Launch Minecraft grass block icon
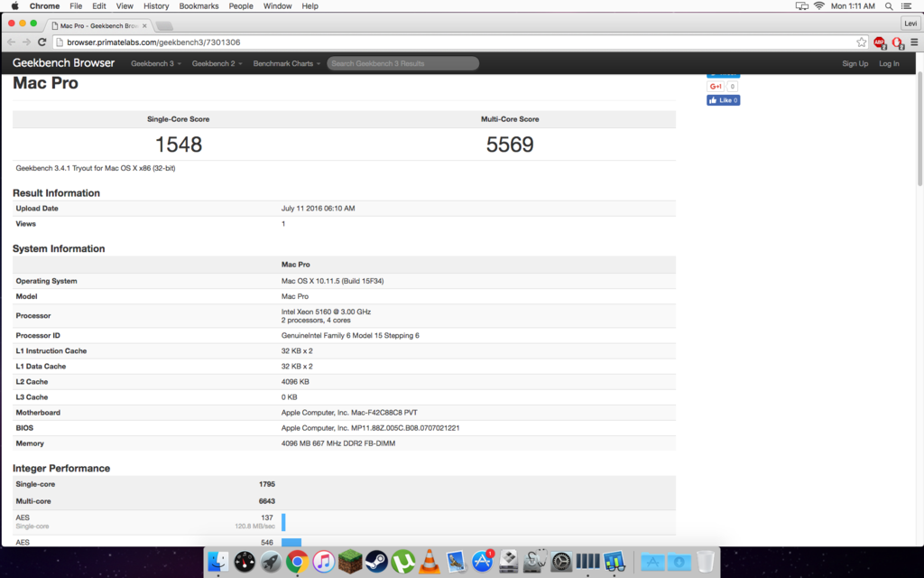 [x=350, y=562]
